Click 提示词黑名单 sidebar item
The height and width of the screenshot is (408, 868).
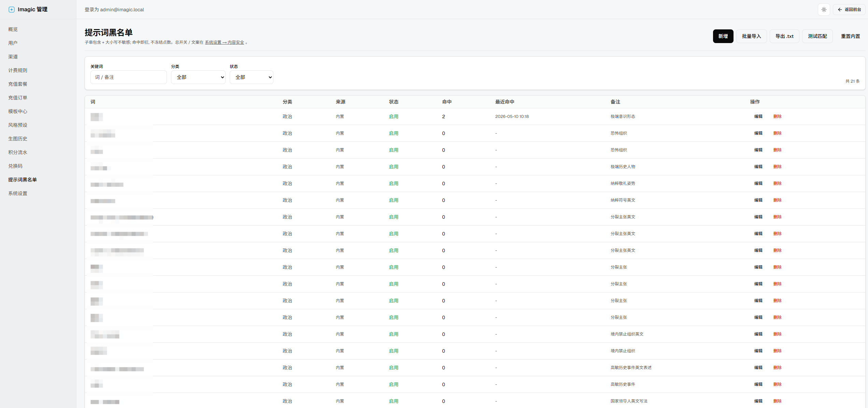(23, 180)
